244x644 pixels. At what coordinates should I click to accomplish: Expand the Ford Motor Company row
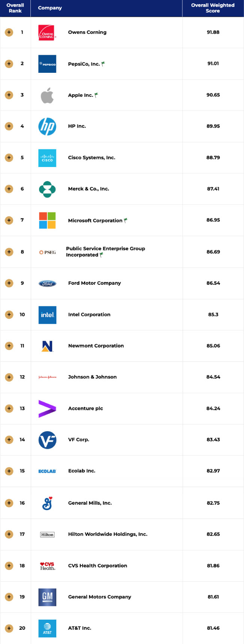(x=9, y=283)
